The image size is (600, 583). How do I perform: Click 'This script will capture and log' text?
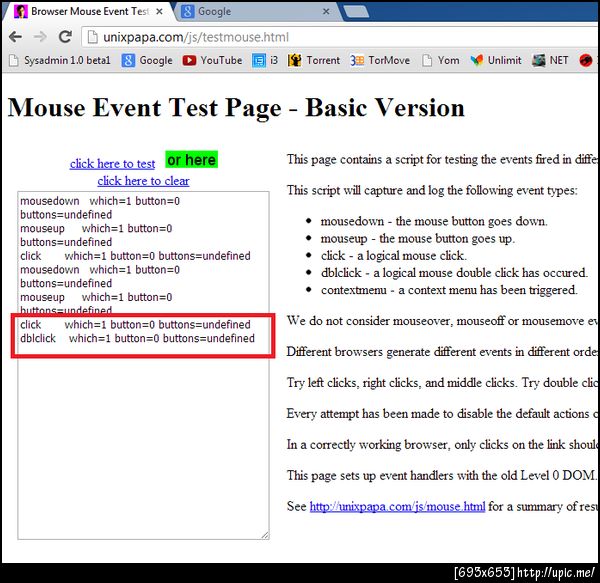pyautogui.click(x=432, y=190)
